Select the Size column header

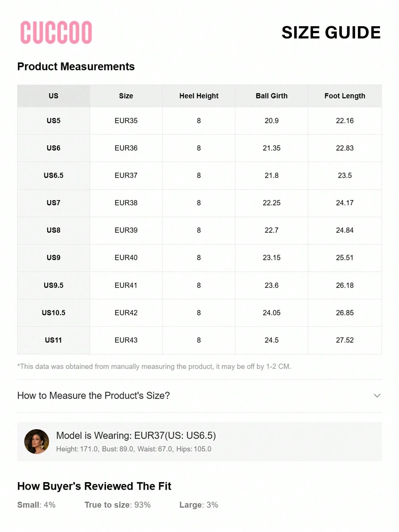pos(126,96)
